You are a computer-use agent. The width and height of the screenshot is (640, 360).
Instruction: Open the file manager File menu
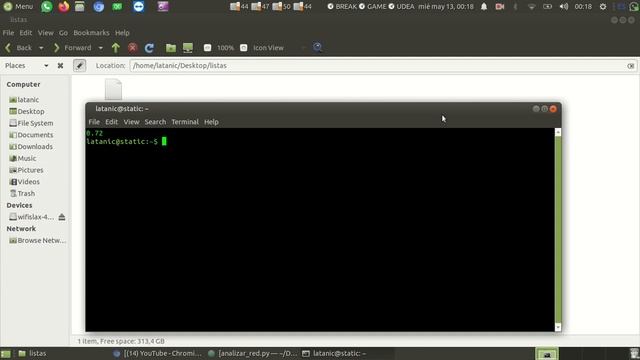point(8,33)
